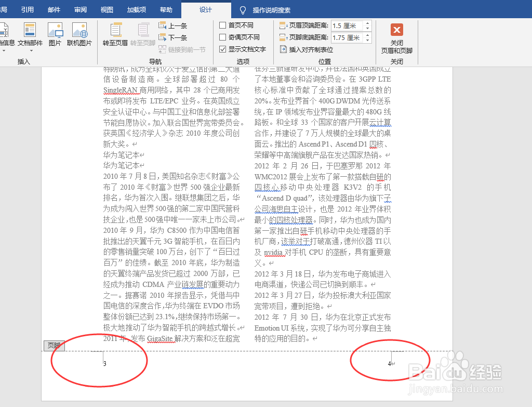The height and width of the screenshot is (407, 532).
Task: Edit the 1.75 厘米 footer distance field
Action: tap(347, 37)
